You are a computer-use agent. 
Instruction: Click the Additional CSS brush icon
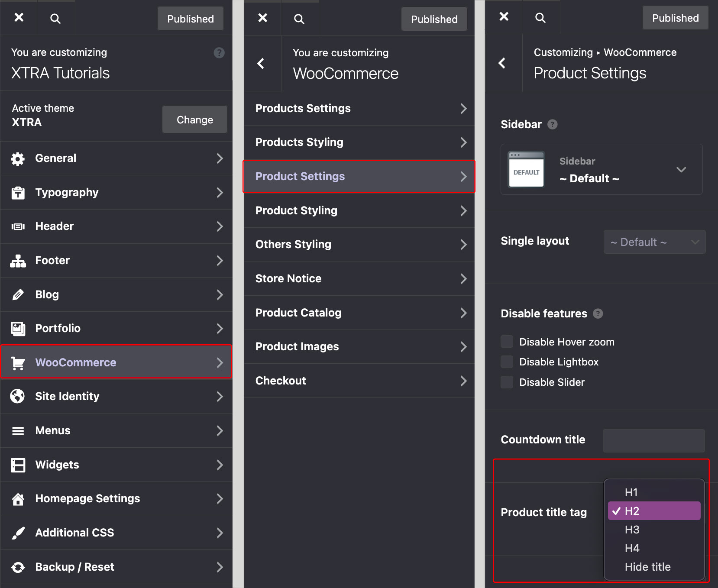tap(18, 533)
